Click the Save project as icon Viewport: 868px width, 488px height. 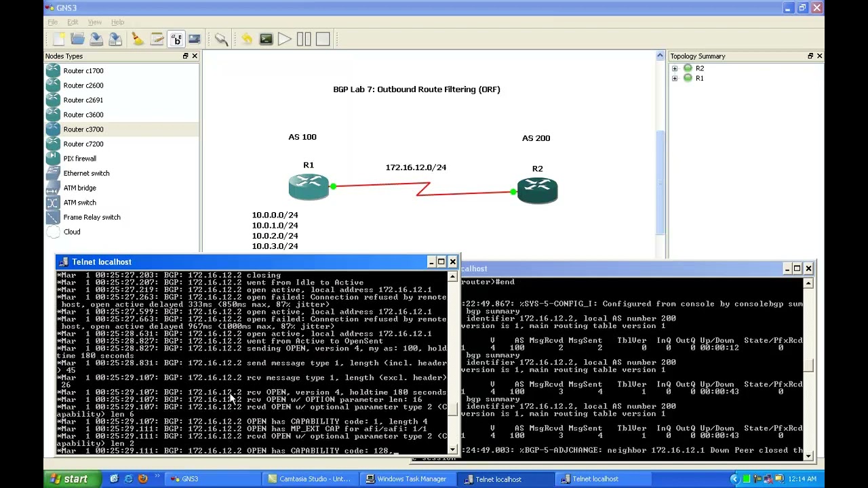click(x=115, y=39)
